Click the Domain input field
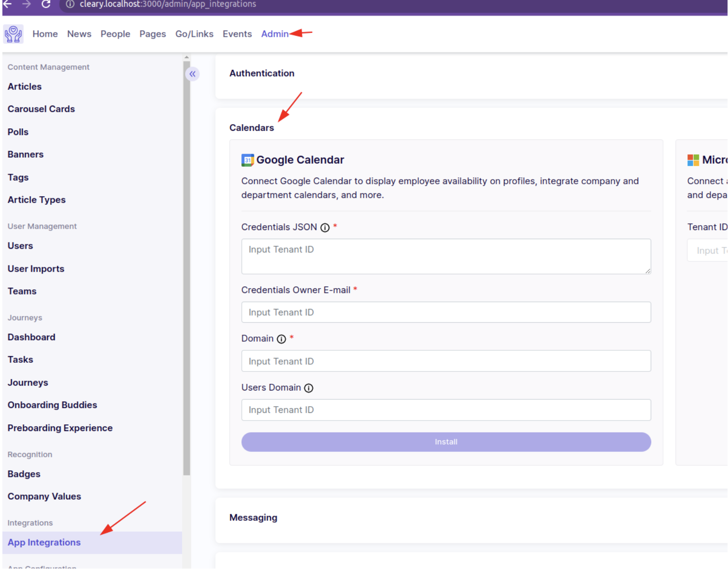Image resolution: width=728 pixels, height=569 pixels. coord(446,361)
